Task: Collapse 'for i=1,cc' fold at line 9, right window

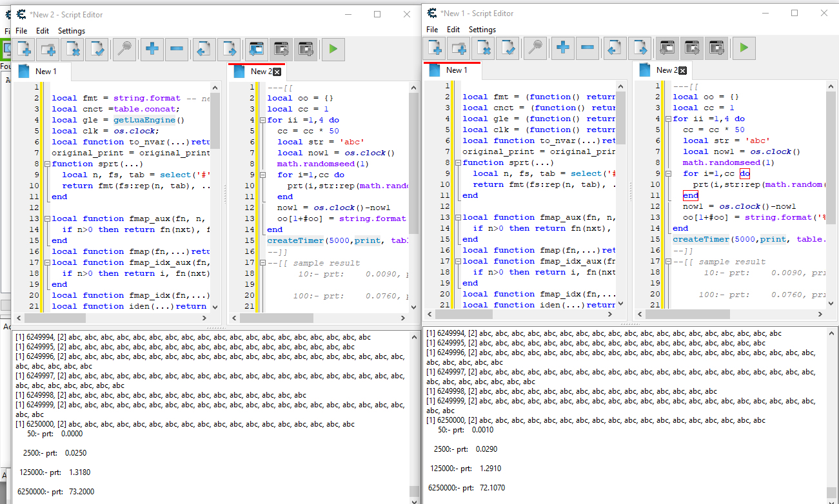Action: [669, 173]
